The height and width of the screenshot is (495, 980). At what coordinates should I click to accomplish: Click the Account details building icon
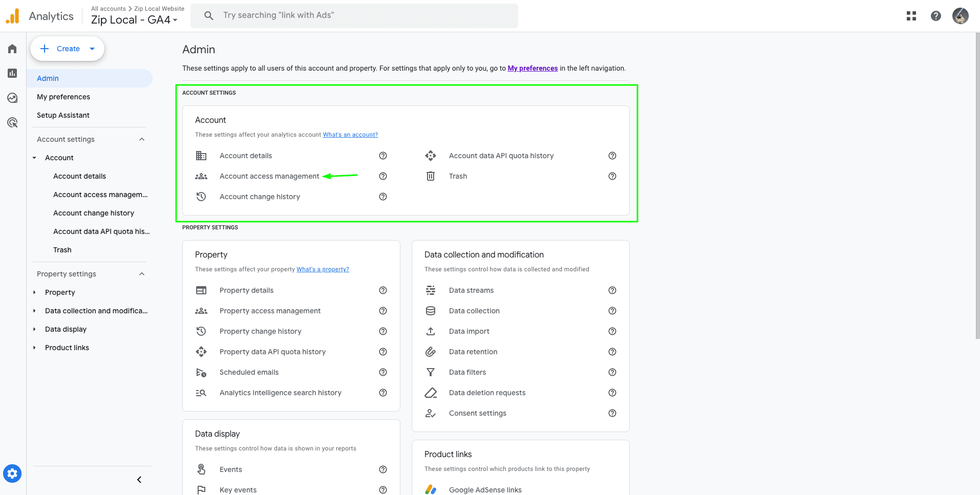click(x=201, y=156)
